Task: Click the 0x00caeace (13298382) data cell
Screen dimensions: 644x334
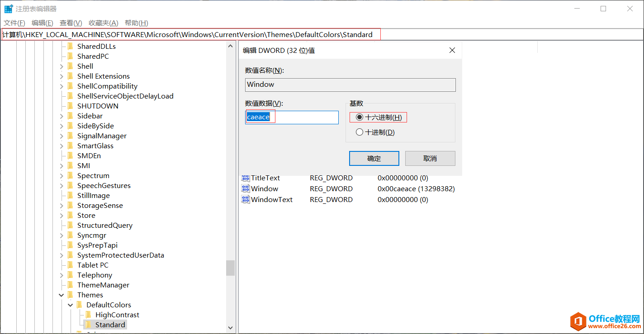Action: click(x=416, y=188)
